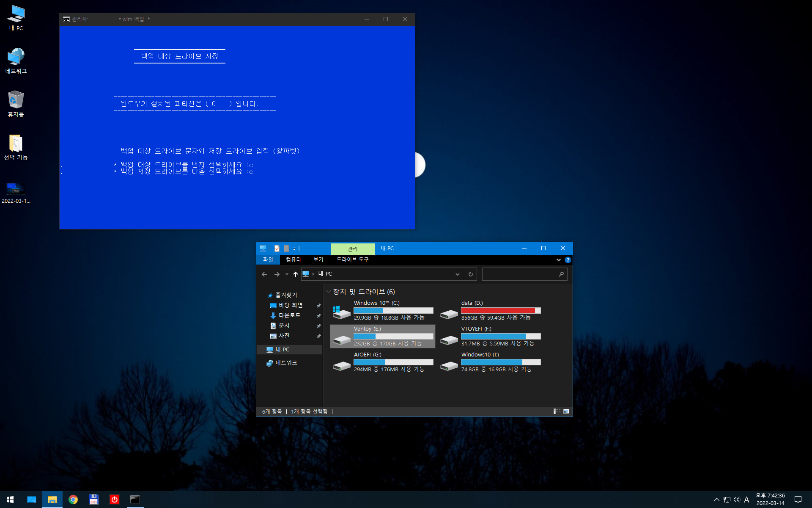Switch to the 관리 contextual tab
The width and height of the screenshot is (812, 508).
click(353, 249)
